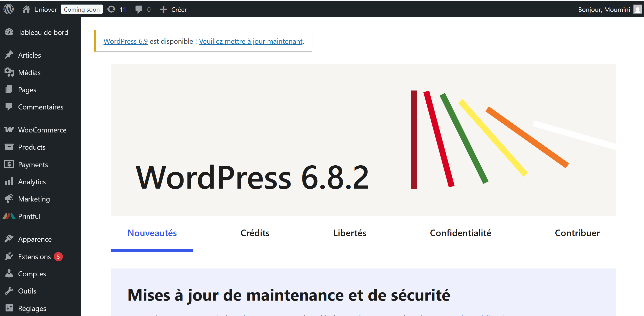Click the Printful mountain icon

9,216
